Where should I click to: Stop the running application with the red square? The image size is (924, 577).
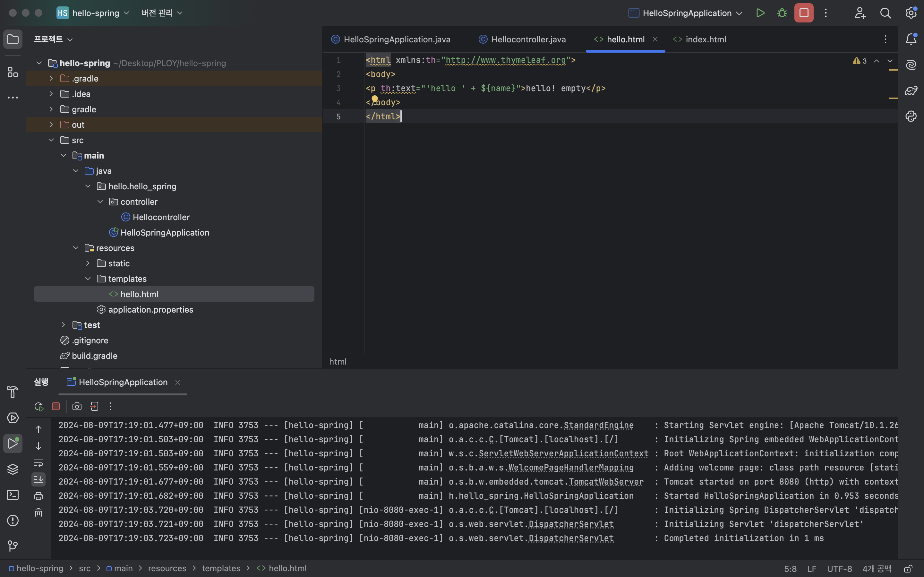click(804, 13)
